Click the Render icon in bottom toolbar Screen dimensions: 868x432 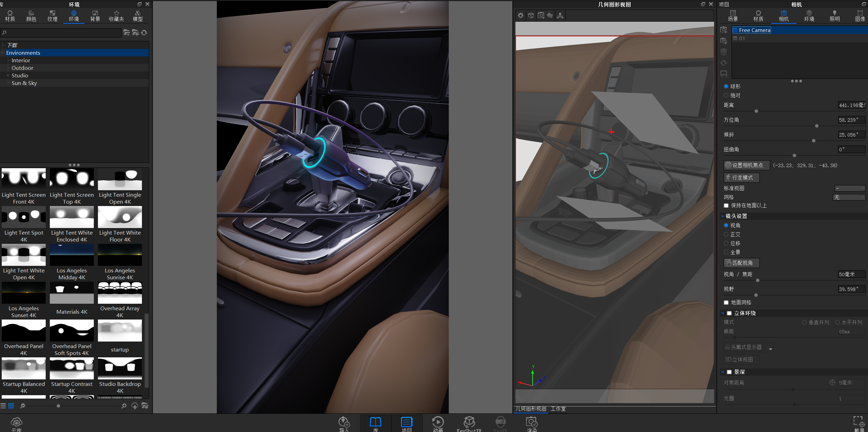(x=532, y=423)
